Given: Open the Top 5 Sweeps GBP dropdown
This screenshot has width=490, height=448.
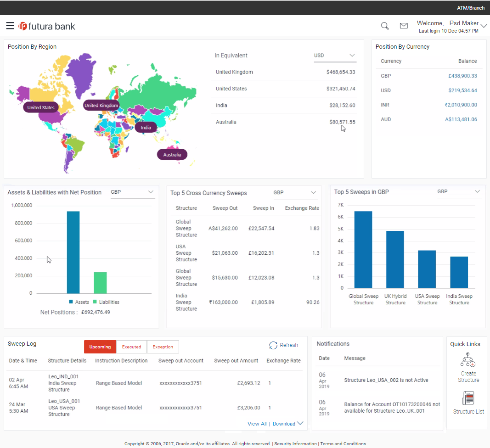Looking at the screenshot, I should 459,191.
